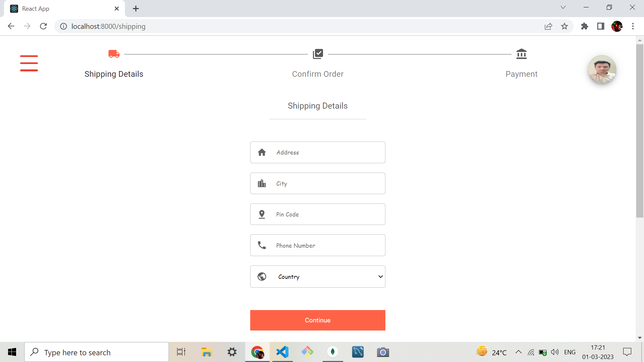
Task: Open MongoDB Compass from the taskbar
Action: [333, 352]
